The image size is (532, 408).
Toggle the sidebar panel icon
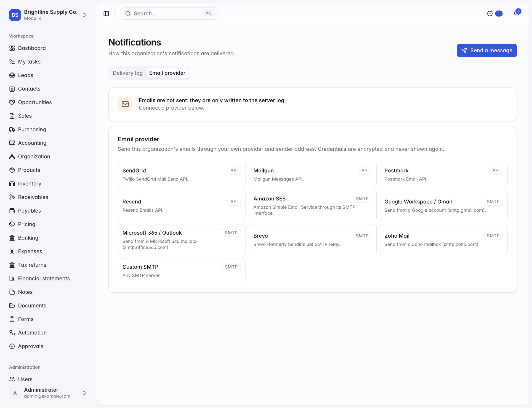[x=106, y=14]
